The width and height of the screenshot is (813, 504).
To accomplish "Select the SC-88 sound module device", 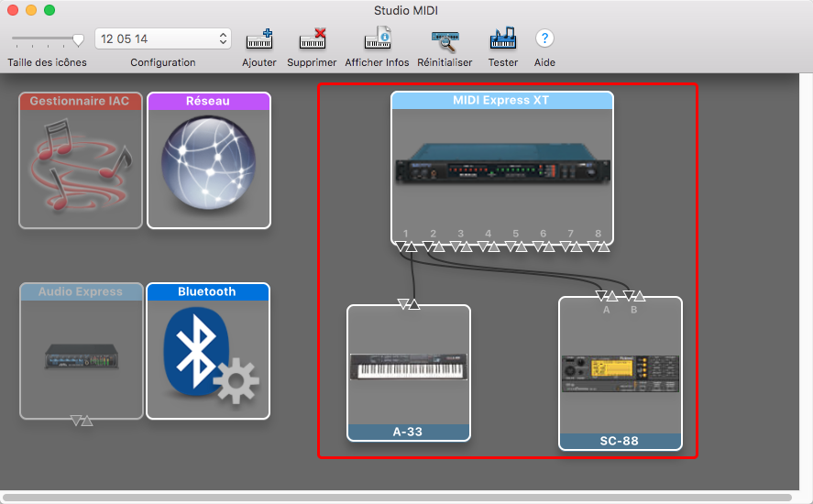I will [x=621, y=373].
